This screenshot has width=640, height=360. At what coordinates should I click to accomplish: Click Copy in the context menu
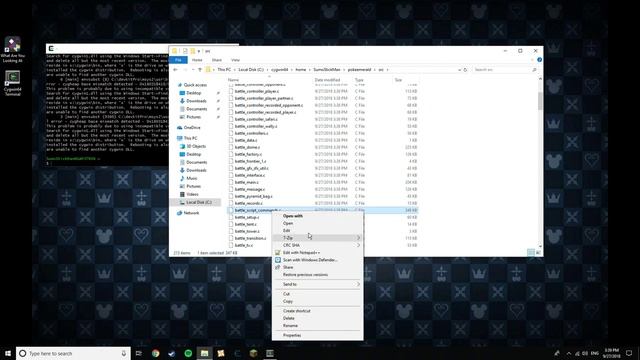318,301
